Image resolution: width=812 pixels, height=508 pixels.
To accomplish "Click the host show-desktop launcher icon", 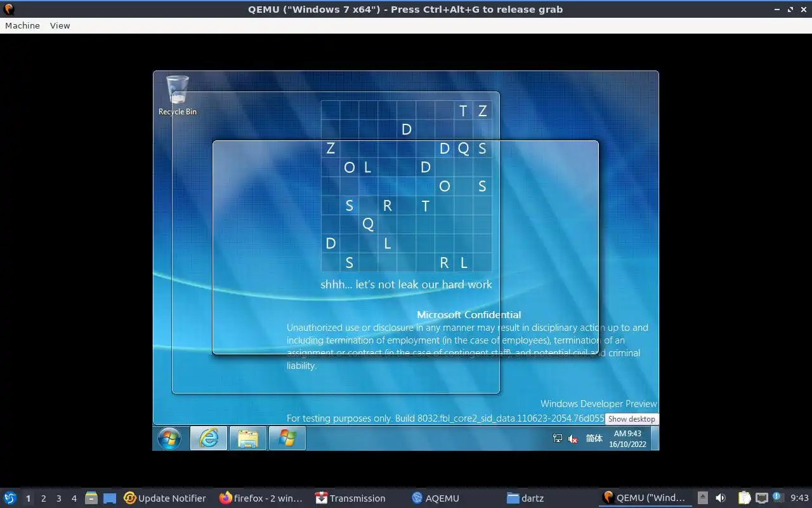I will click(110, 498).
